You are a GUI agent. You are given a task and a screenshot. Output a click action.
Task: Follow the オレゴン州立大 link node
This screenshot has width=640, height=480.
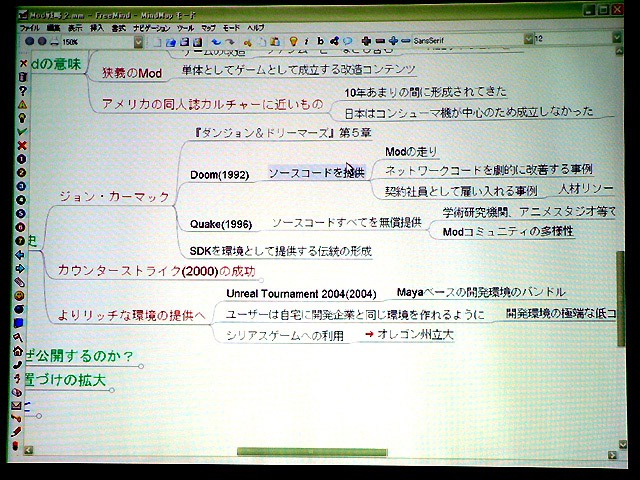pyautogui.click(x=415, y=335)
